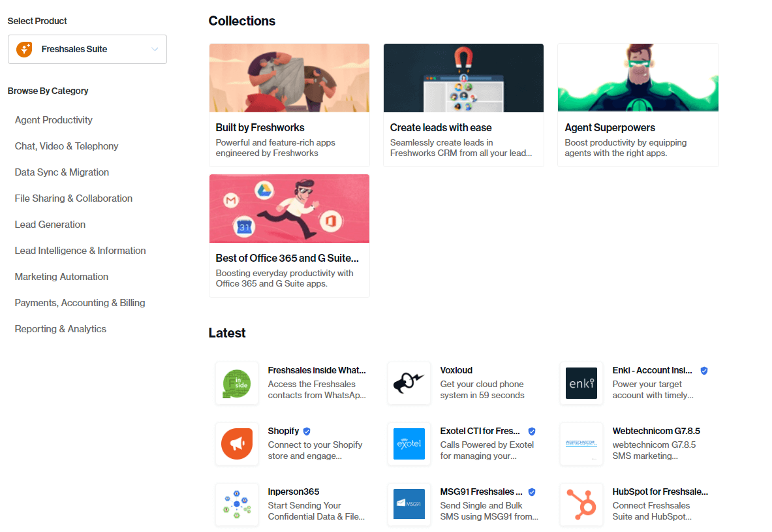772x532 pixels.
Task: Open Data Sync & Migration category
Action: pos(62,172)
